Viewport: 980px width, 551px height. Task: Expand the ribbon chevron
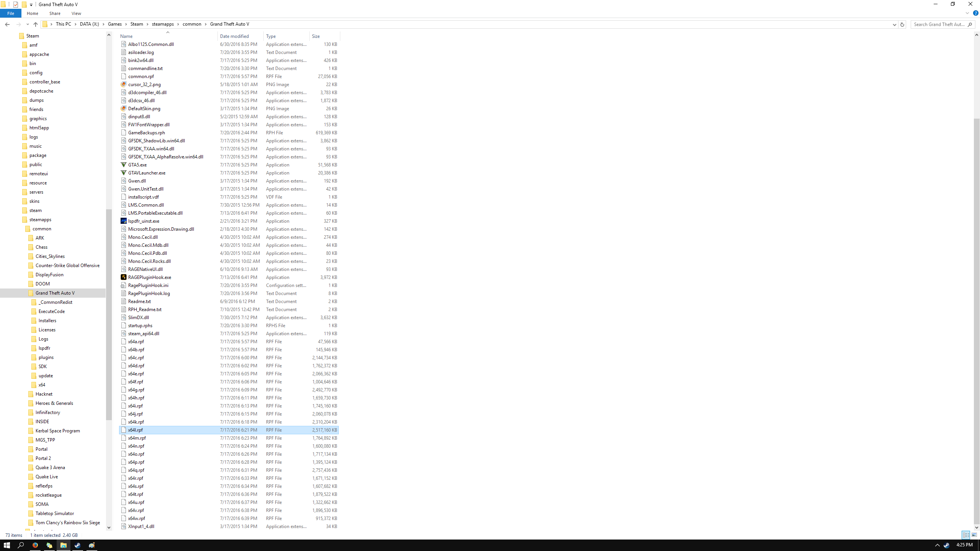coord(967,13)
